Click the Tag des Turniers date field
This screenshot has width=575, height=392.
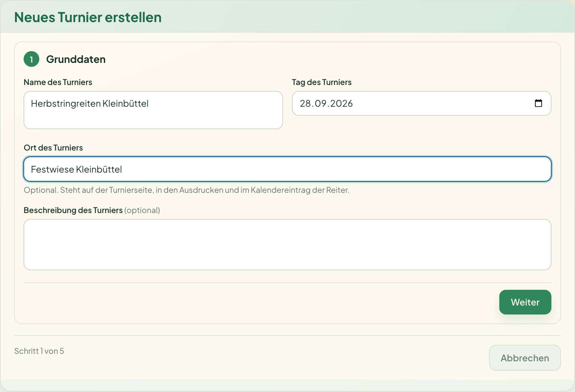[x=422, y=103]
